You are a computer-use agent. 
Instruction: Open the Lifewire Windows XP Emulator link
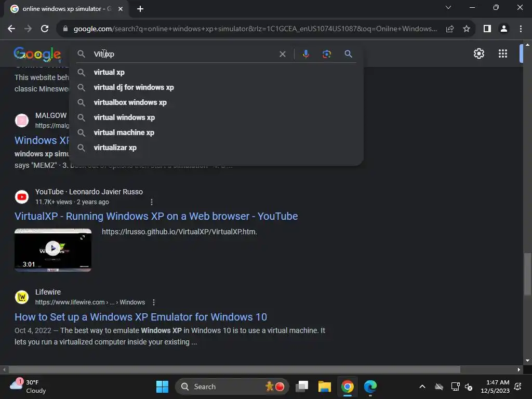[x=141, y=317]
